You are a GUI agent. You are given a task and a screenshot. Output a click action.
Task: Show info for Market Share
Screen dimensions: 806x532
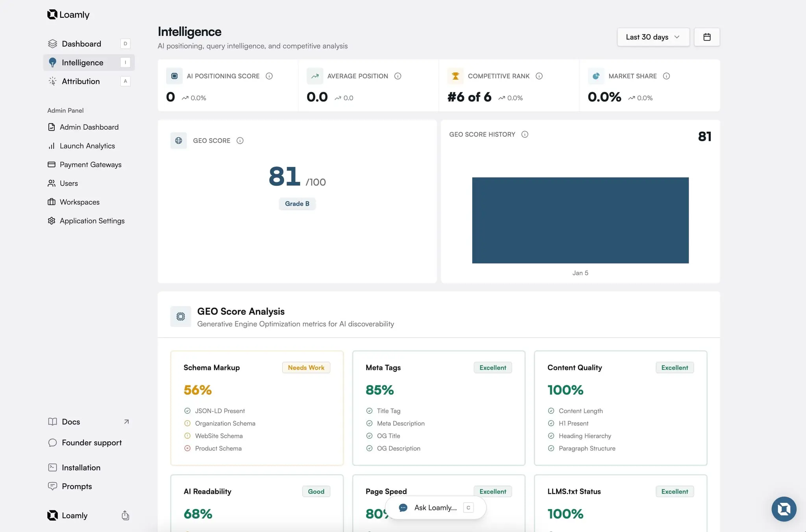[x=666, y=76]
